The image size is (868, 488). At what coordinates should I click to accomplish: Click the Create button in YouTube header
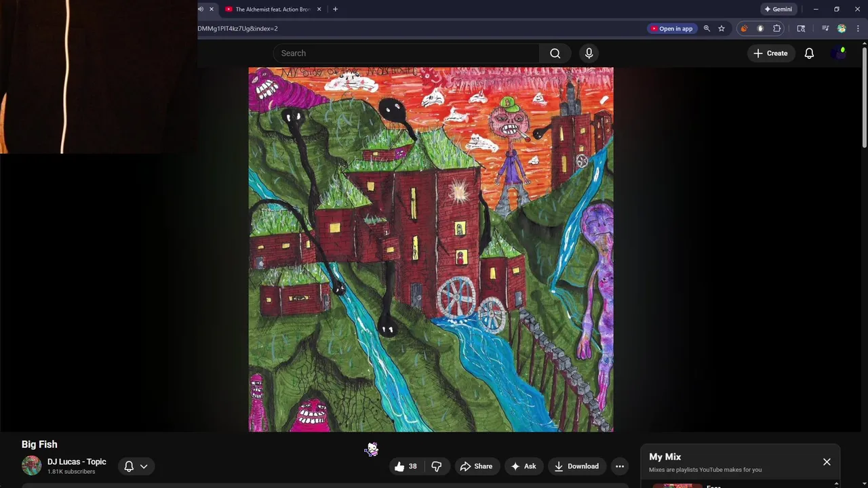770,53
